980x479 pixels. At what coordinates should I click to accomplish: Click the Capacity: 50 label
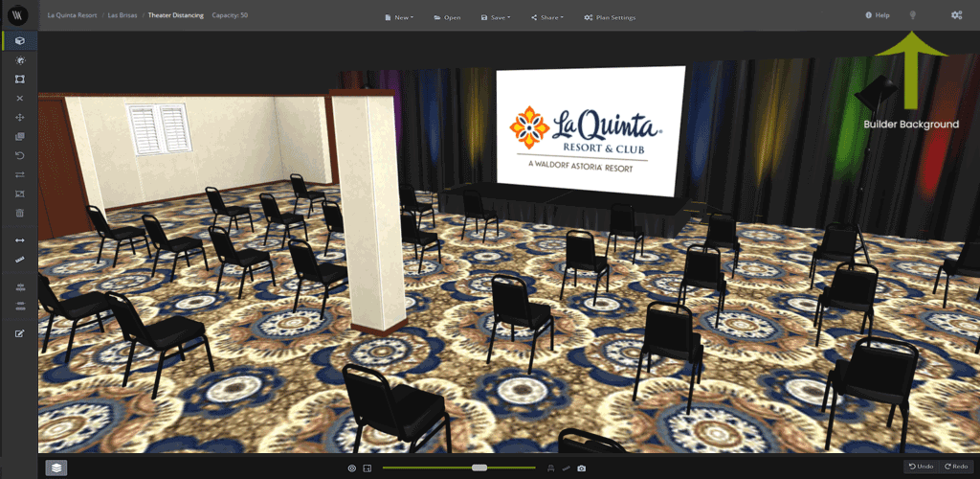[230, 15]
